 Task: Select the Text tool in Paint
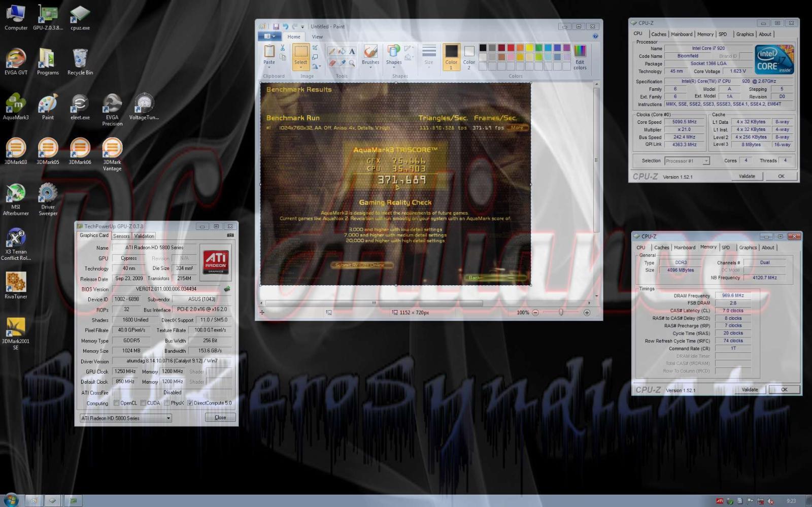pos(352,51)
